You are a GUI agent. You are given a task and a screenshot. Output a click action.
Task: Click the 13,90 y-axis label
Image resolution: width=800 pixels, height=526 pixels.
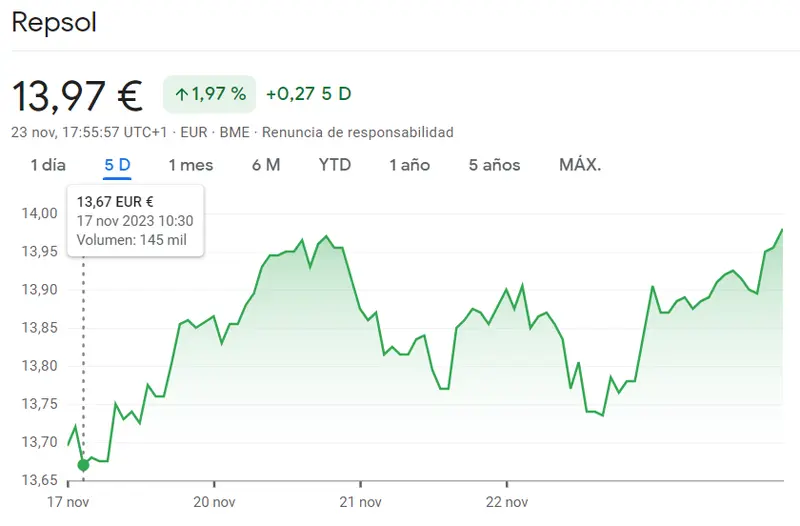tap(39, 290)
